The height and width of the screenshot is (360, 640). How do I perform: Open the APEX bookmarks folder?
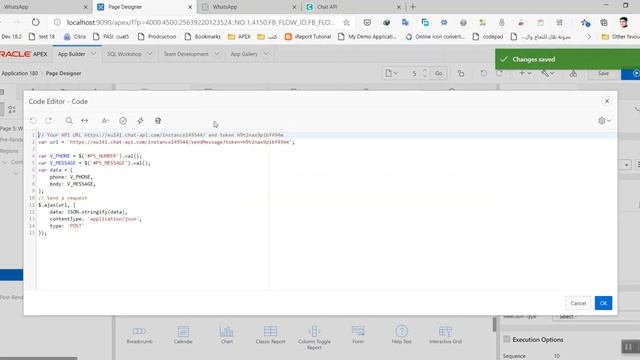point(239,36)
